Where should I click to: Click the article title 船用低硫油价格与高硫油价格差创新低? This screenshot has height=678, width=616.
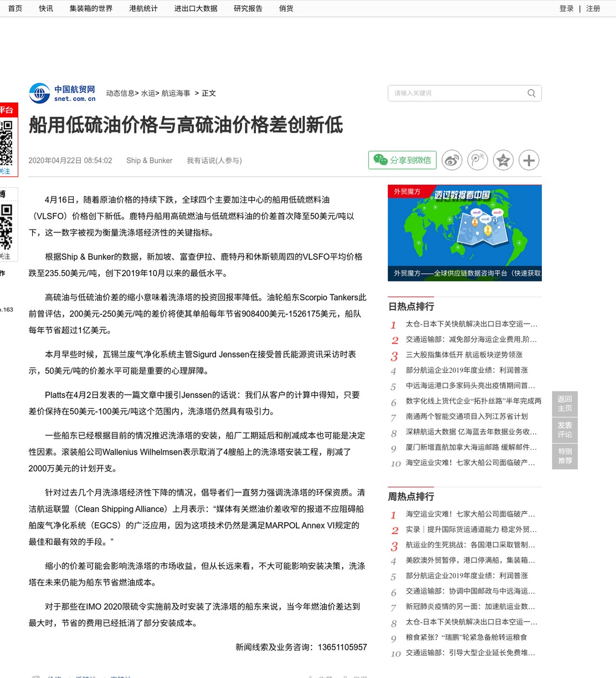(186, 125)
